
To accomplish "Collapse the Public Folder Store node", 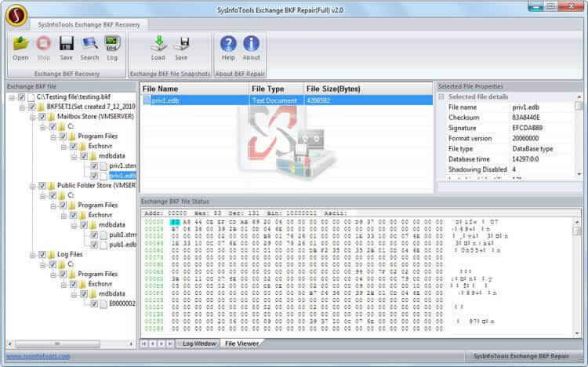I will [x=33, y=186].
